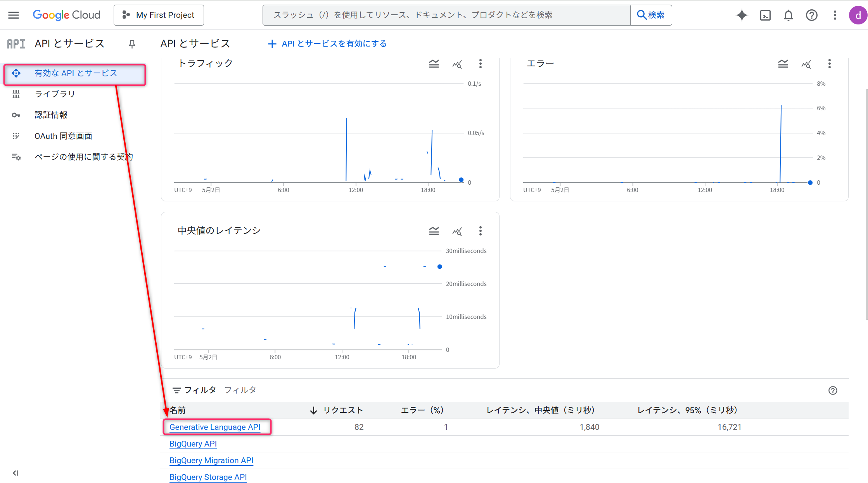
Task: Click the 16,721 95% latency value
Action: point(729,427)
